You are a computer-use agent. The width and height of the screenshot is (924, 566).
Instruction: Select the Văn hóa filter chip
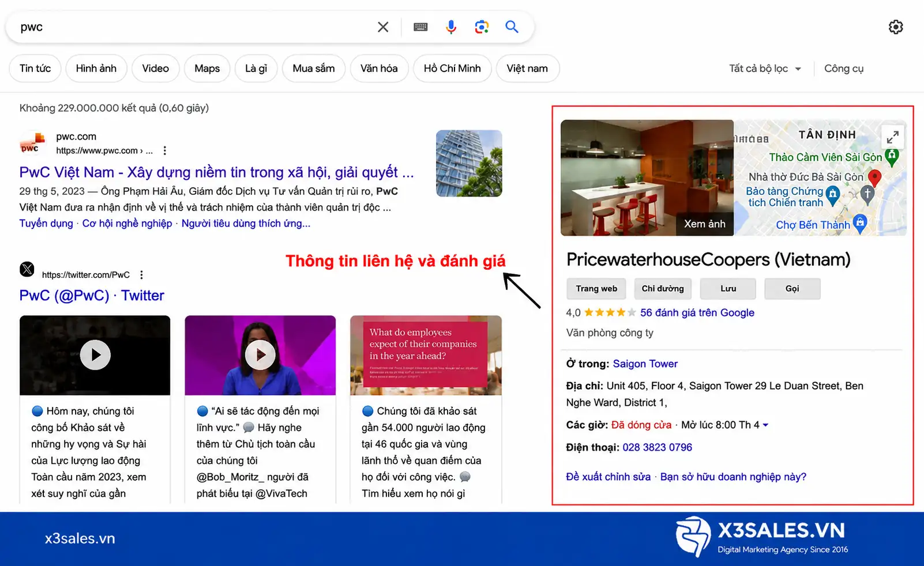tap(379, 69)
